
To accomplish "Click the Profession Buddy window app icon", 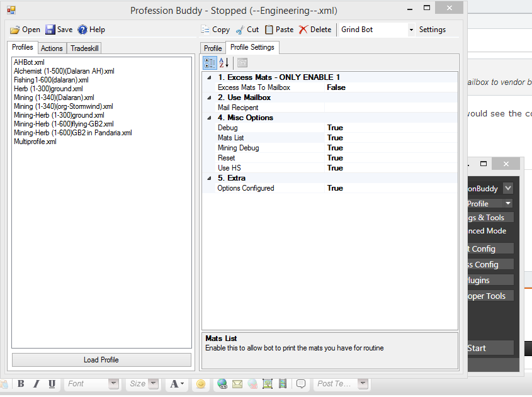I will pyautogui.click(x=11, y=11).
